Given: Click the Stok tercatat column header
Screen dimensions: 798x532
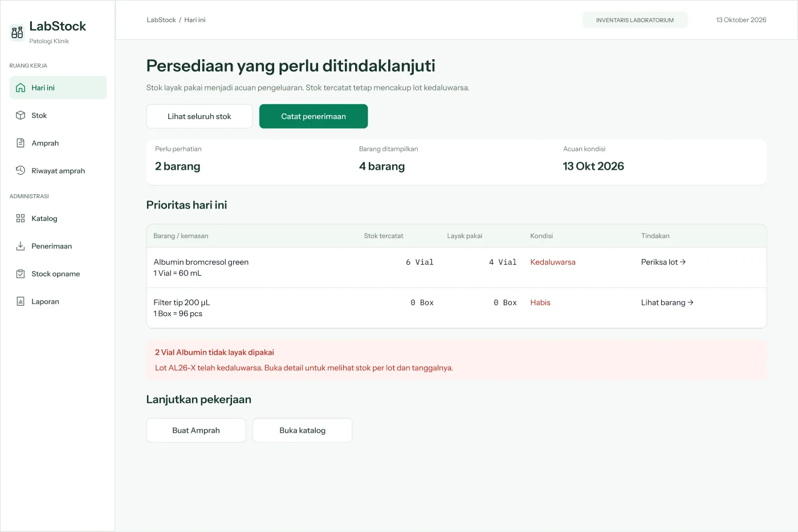Looking at the screenshot, I should [384, 236].
